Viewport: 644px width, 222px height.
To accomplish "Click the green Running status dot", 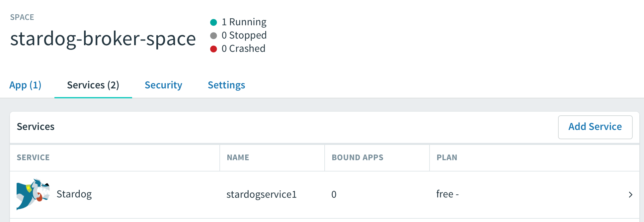I will (213, 22).
